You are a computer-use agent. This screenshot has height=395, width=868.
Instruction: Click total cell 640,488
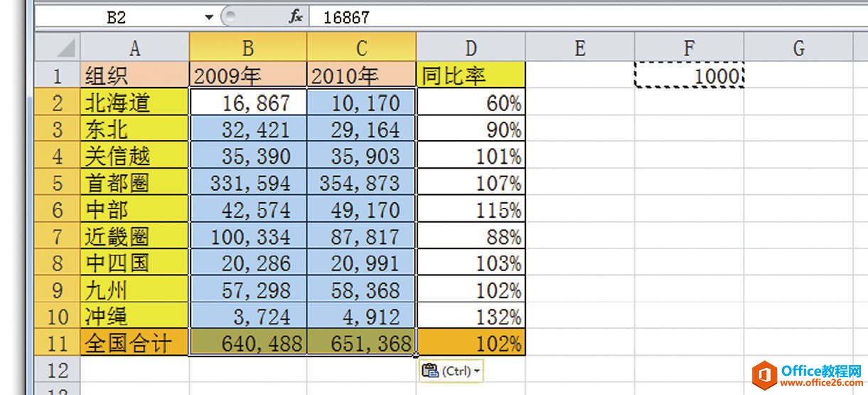click(248, 343)
